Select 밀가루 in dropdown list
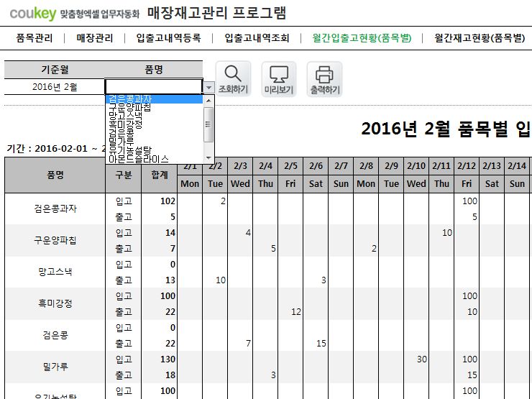532x399 pixels. click(x=155, y=141)
